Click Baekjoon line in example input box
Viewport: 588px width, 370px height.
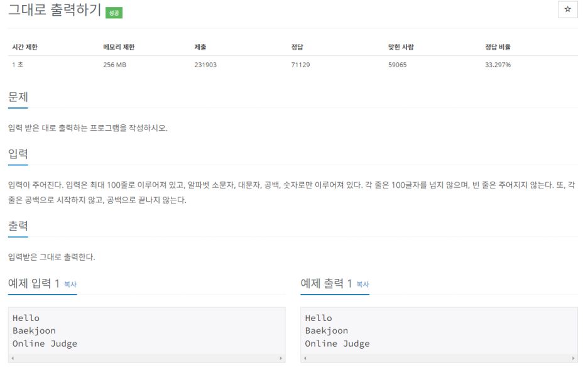point(34,330)
